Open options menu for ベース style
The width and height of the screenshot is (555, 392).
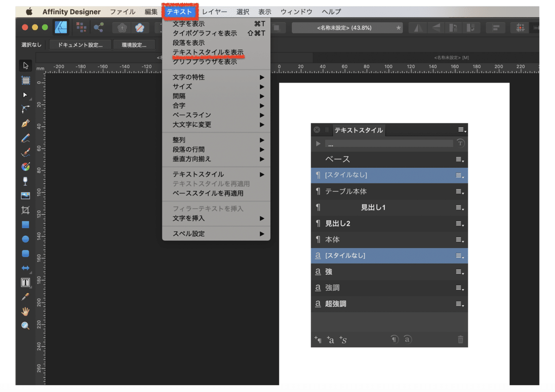pyautogui.click(x=460, y=159)
